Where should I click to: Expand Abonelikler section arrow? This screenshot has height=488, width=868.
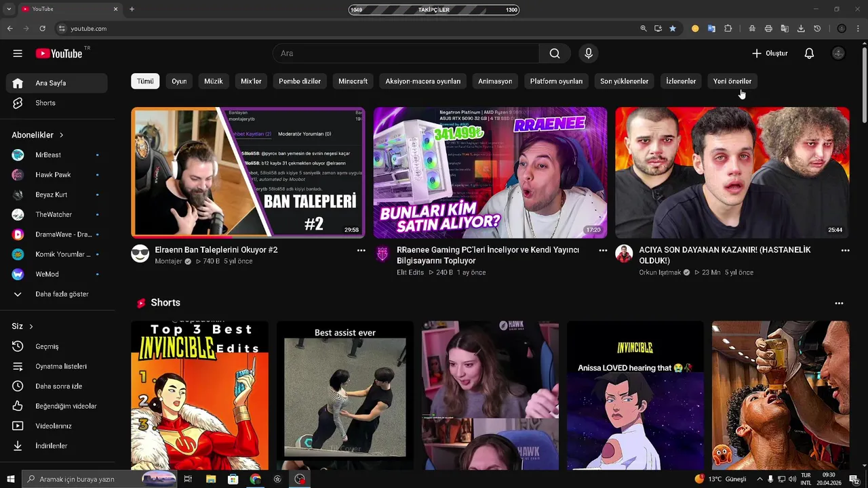(x=61, y=136)
